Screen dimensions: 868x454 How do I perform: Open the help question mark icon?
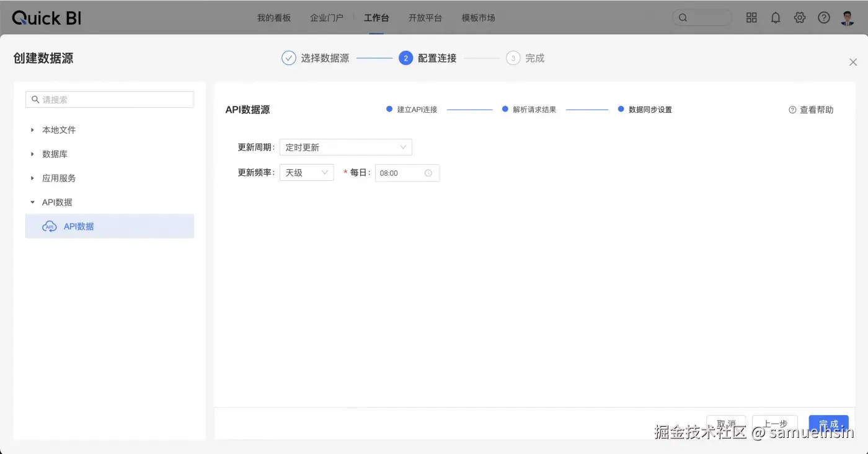[824, 18]
